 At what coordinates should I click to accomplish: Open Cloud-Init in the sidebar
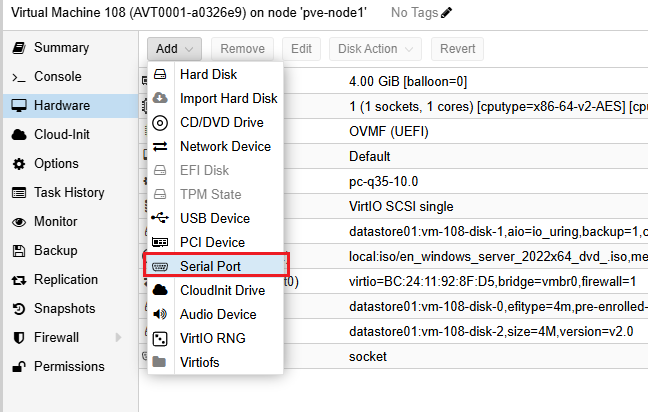click(63, 135)
